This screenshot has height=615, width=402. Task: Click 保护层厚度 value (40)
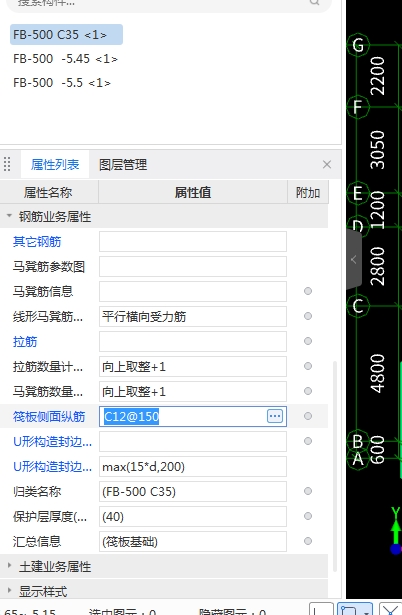pos(193,517)
